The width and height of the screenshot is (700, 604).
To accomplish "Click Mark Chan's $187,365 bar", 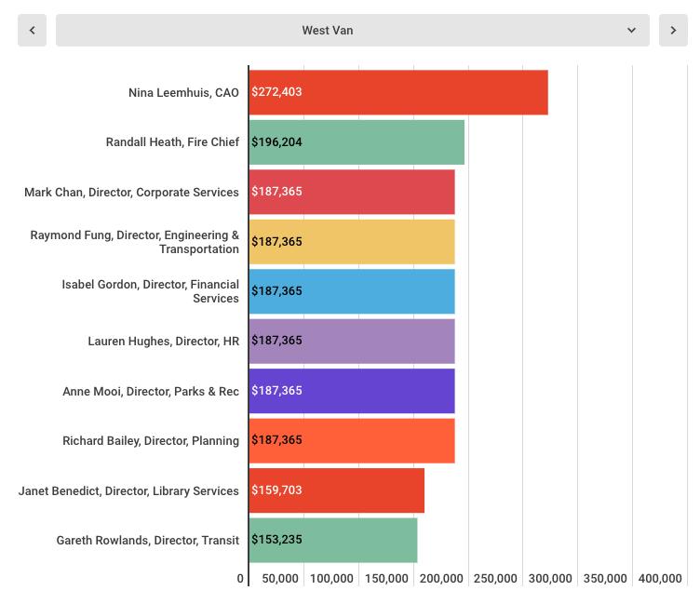I will click(352, 192).
